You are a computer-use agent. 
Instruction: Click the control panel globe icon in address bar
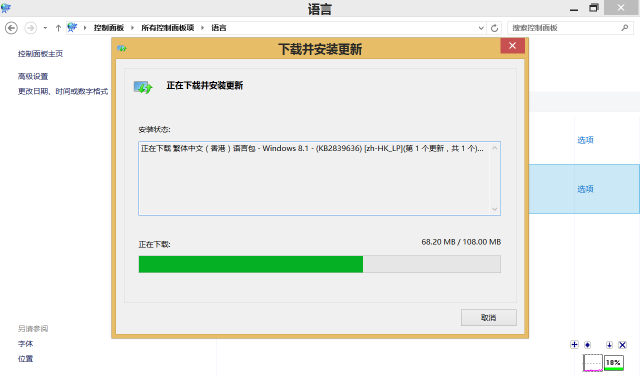(72, 27)
